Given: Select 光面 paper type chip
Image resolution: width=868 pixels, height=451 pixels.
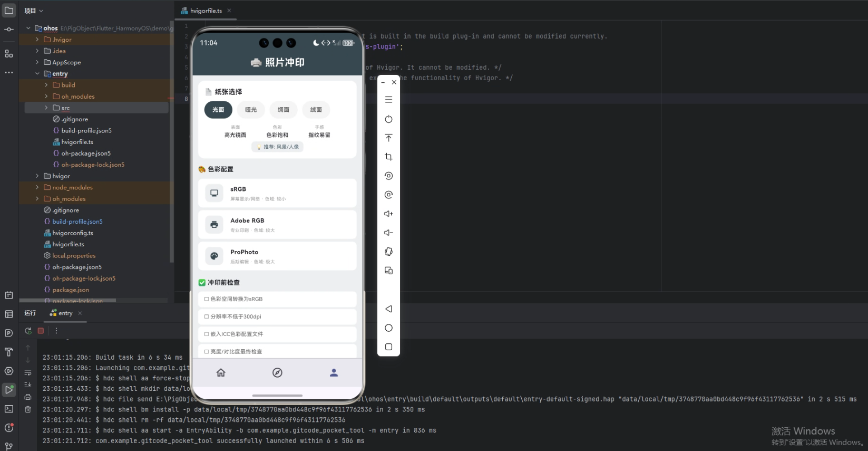Looking at the screenshot, I should [x=218, y=110].
